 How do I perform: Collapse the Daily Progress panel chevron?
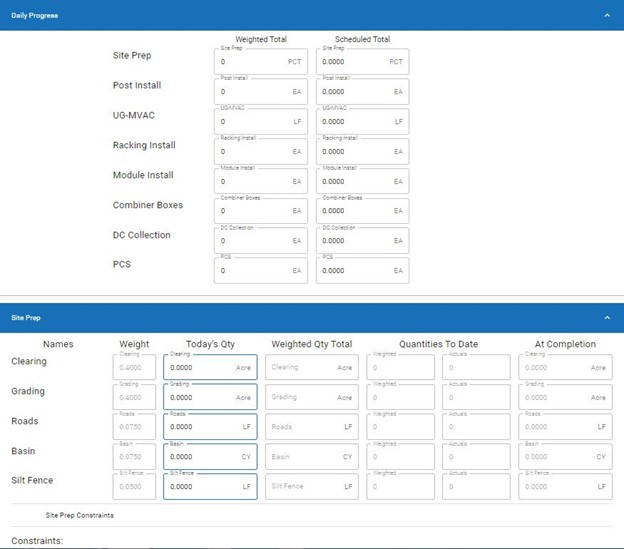[606, 15]
